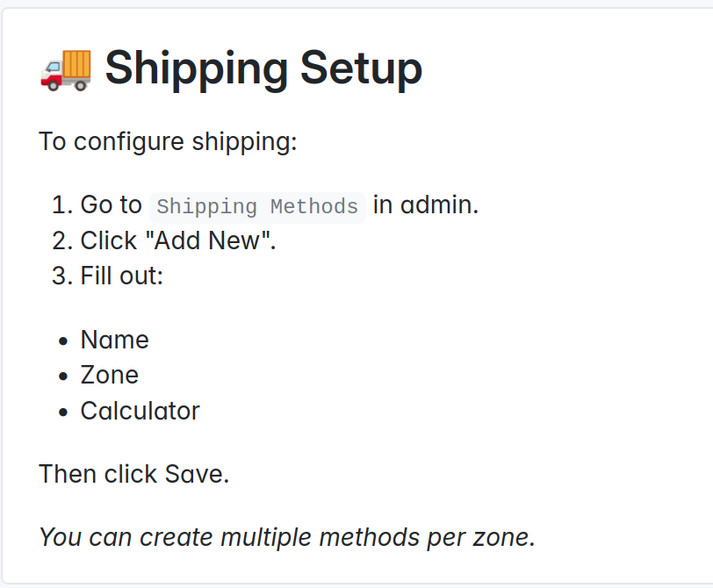
Task: Click the "To configure shipping:" paragraph
Action: [x=168, y=141]
